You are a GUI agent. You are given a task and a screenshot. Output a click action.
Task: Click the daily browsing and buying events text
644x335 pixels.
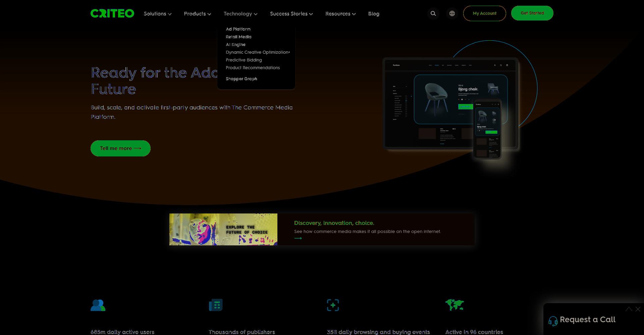point(378,332)
